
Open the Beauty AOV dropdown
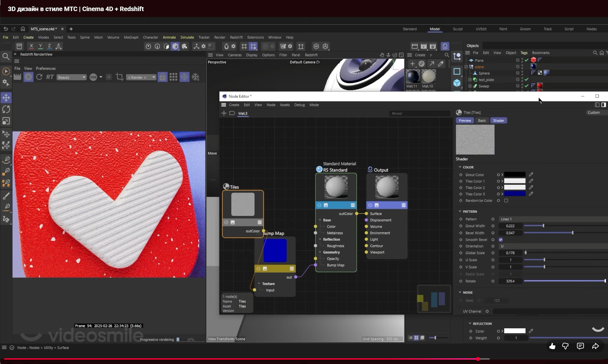(72, 77)
